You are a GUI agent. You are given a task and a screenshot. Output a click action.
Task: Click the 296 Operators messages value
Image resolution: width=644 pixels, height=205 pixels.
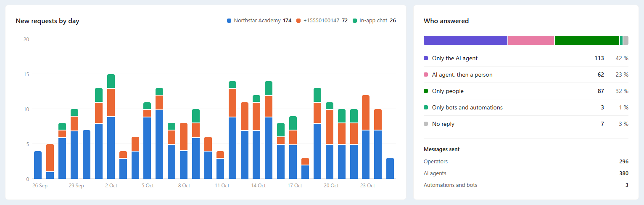[x=624, y=162]
